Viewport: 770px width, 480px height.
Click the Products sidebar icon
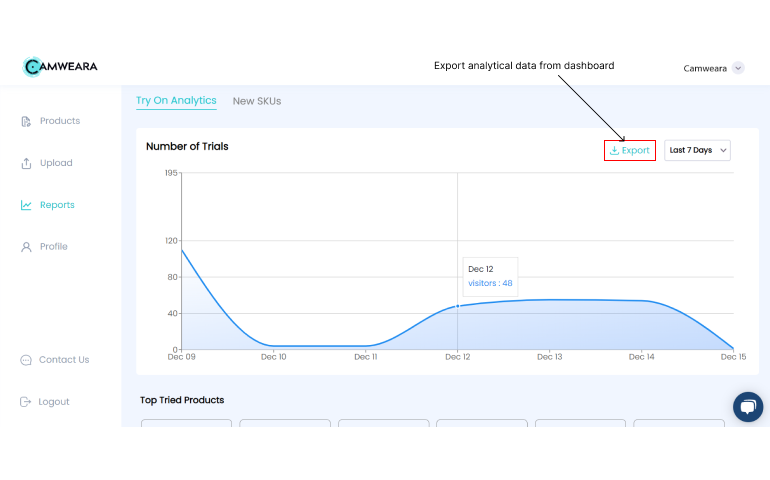[x=27, y=121]
